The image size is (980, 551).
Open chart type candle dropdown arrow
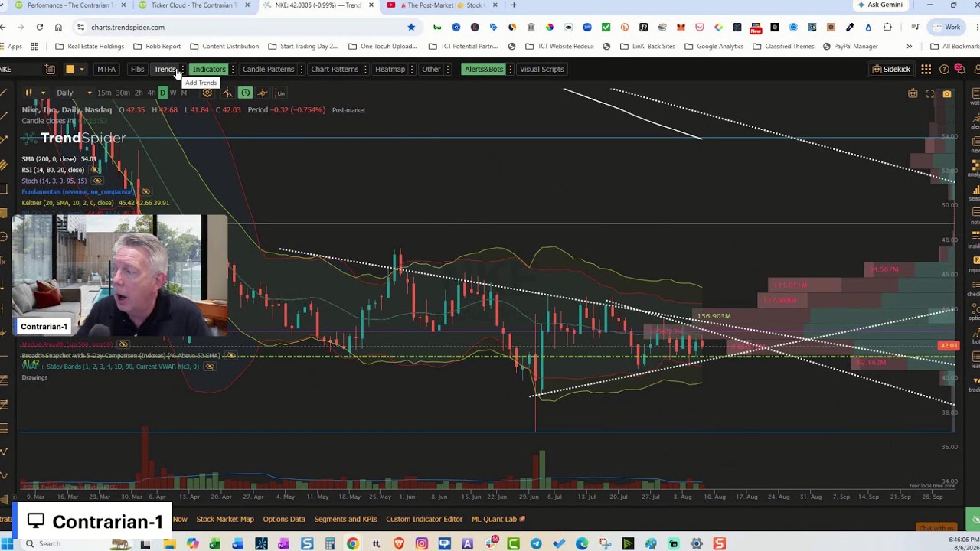43,93
